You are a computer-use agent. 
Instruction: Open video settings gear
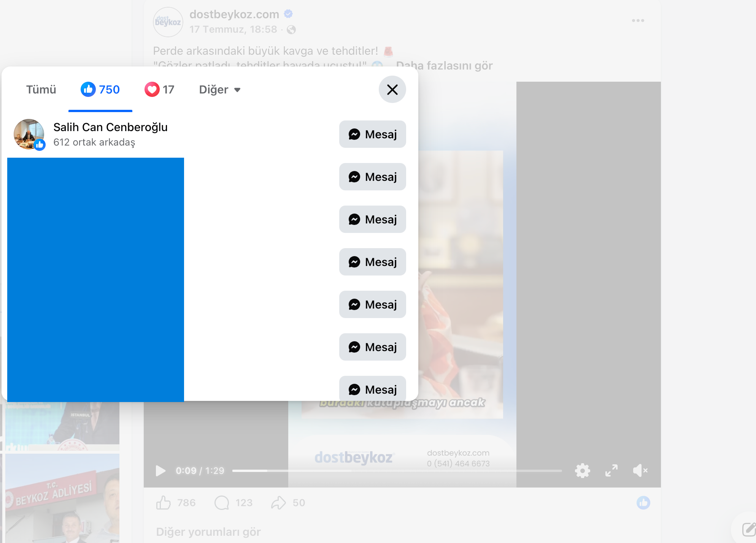pyautogui.click(x=582, y=471)
